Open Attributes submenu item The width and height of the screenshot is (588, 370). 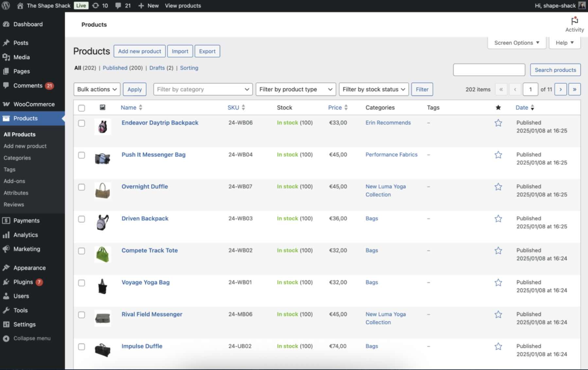[x=16, y=193]
